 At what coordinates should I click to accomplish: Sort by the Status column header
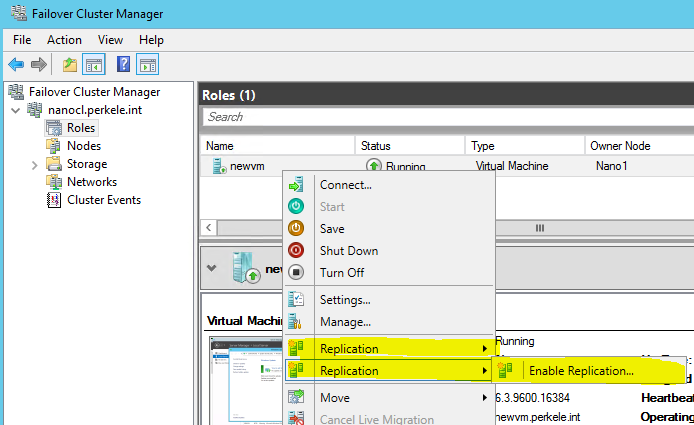click(410, 146)
